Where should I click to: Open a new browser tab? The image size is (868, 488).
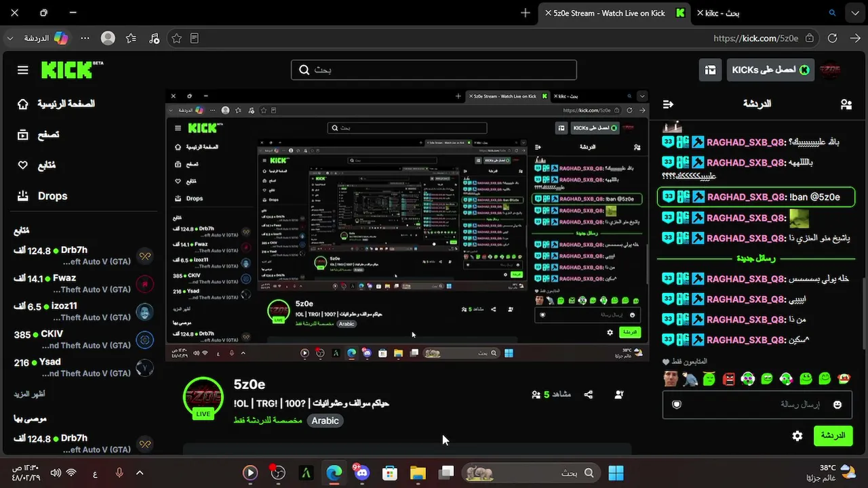pyautogui.click(x=526, y=13)
